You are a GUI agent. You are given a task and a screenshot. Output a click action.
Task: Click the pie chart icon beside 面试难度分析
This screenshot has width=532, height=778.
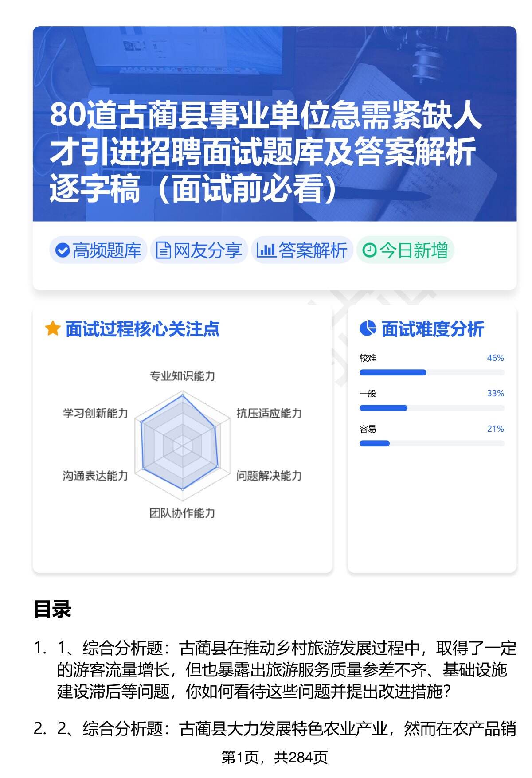[368, 329]
